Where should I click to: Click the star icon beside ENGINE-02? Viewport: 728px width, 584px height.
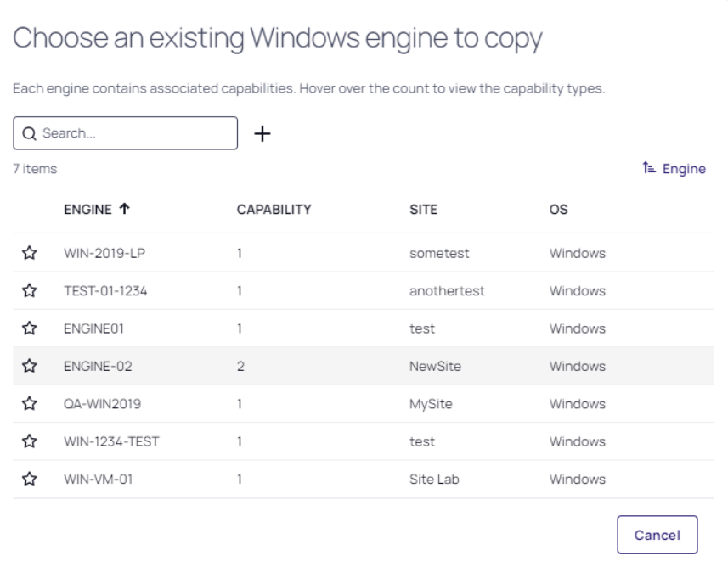30,367
